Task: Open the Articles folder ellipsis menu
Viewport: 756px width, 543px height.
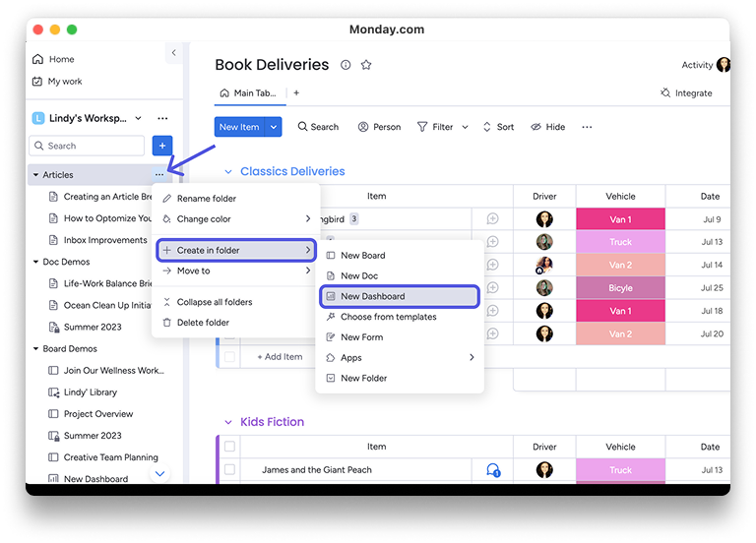Action: click(x=159, y=174)
